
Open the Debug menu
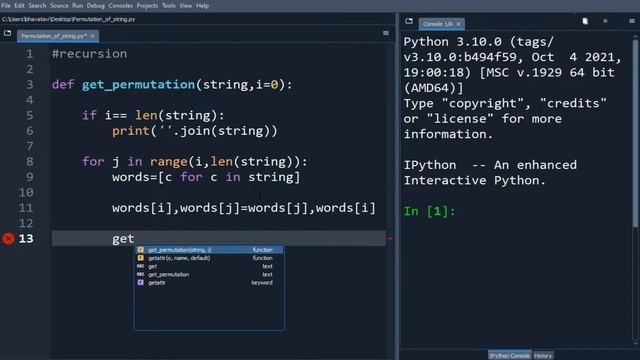(x=96, y=6)
